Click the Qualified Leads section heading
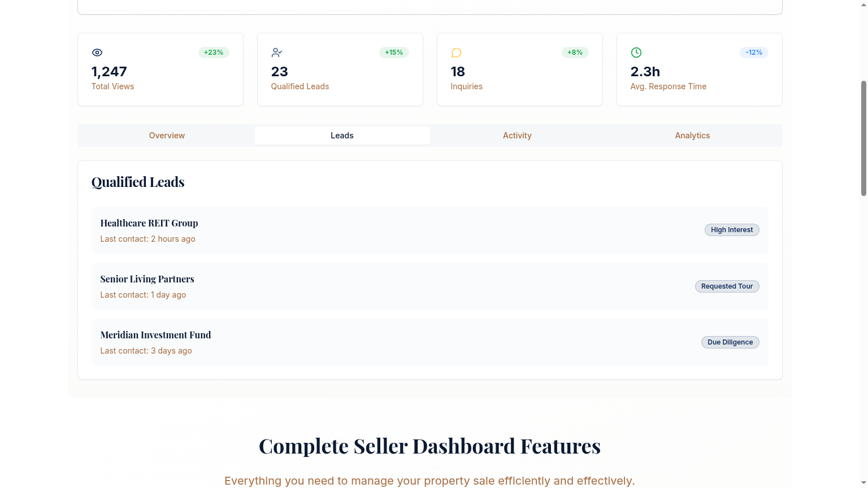This screenshot has width=868, height=488. 138,182
